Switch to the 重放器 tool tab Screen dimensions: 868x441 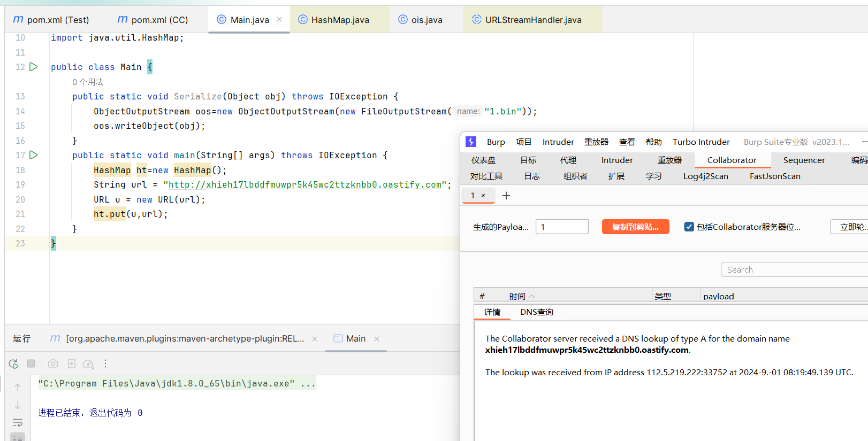669,160
